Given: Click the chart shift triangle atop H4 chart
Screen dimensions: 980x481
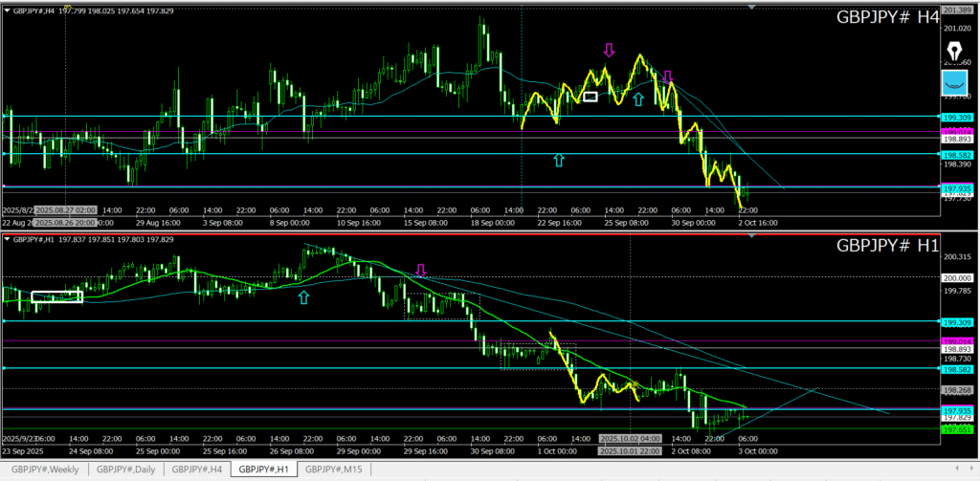Looking at the screenshot, I should [752, 8].
